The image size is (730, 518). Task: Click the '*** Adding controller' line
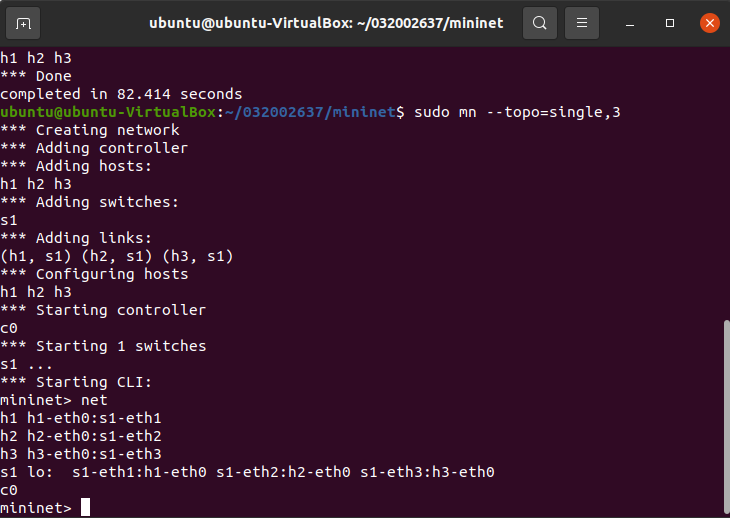point(94,148)
